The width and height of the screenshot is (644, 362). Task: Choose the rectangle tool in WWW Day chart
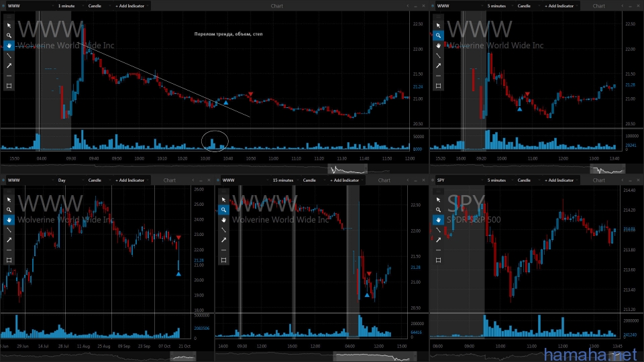9,260
